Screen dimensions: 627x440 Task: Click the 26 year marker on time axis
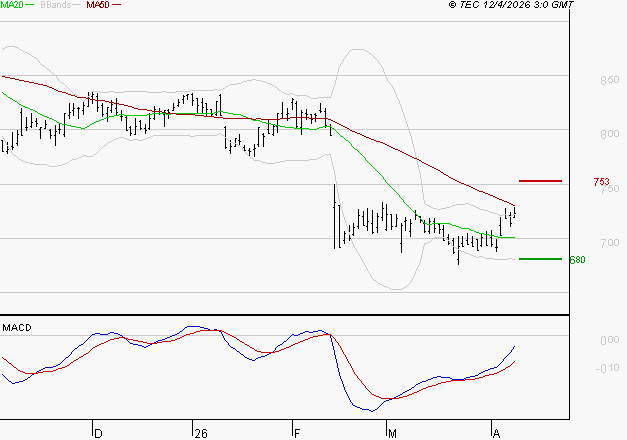pos(201,434)
